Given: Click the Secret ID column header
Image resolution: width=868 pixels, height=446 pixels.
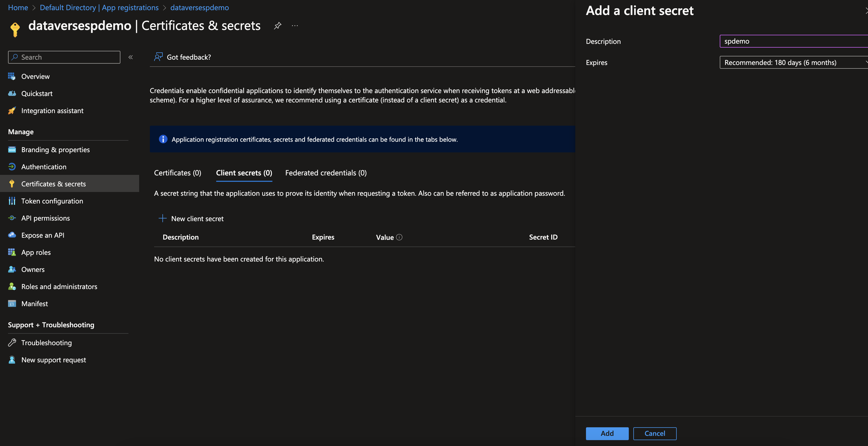Looking at the screenshot, I should [x=543, y=237].
